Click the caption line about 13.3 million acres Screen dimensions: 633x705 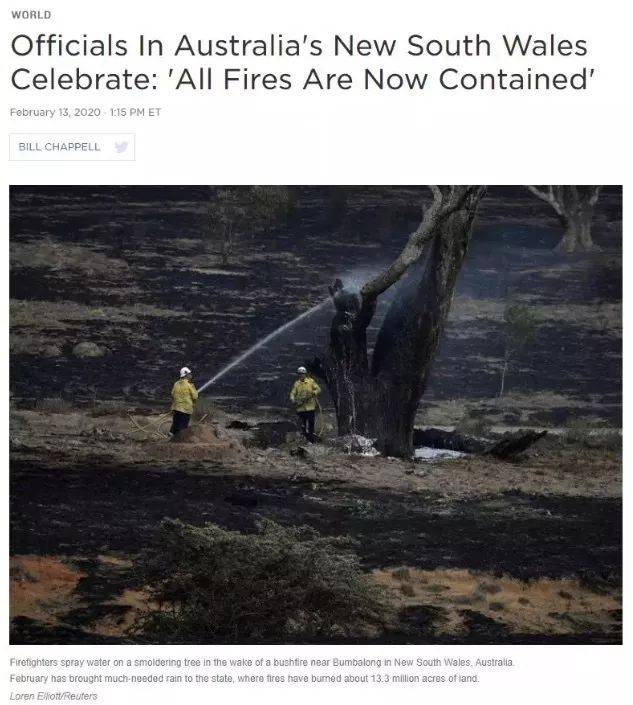244,678
